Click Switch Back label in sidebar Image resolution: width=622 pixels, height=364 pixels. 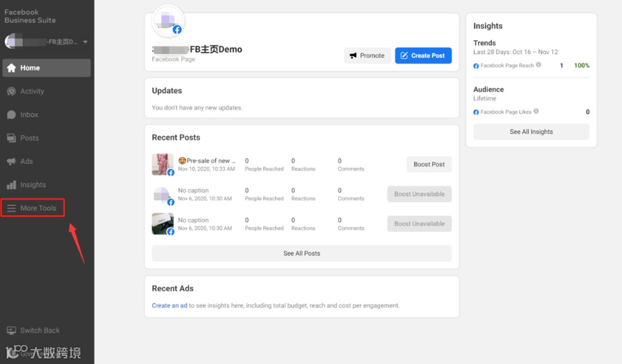click(40, 330)
